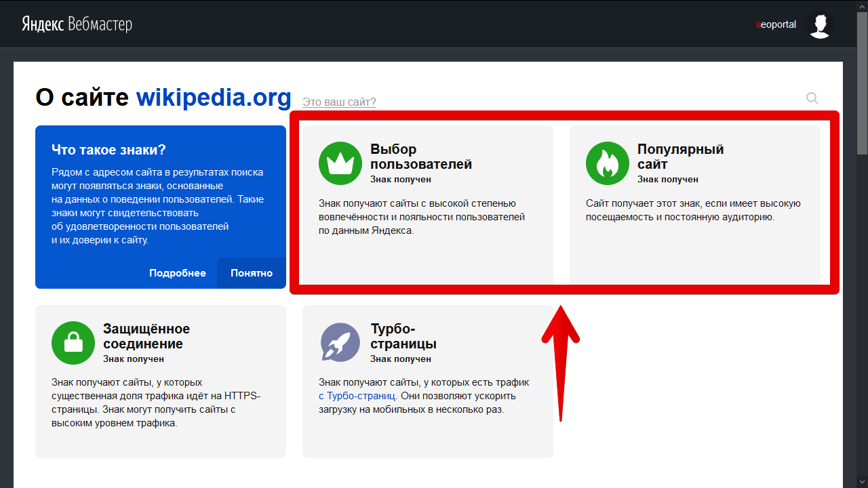Click the green padlock Защищённое соединение icon
Screen dimensions: 868x488
(73, 343)
